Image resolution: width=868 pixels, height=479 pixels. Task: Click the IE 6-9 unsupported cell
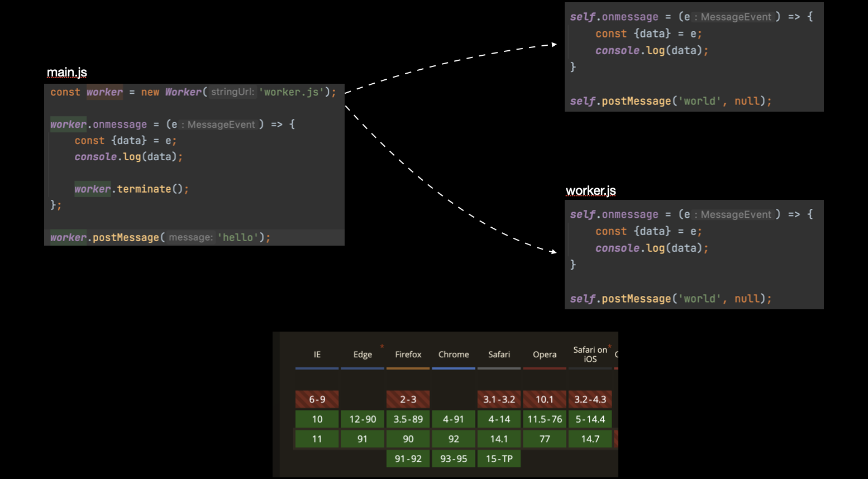point(317,399)
